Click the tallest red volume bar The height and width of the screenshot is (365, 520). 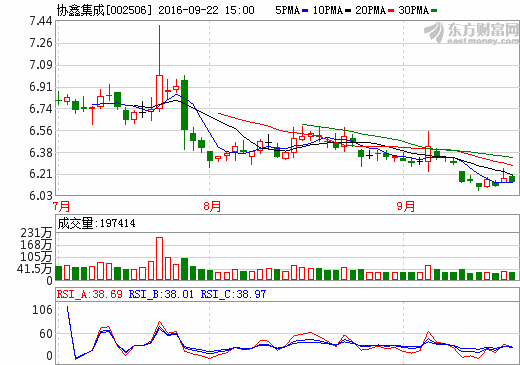click(x=159, y=259)
